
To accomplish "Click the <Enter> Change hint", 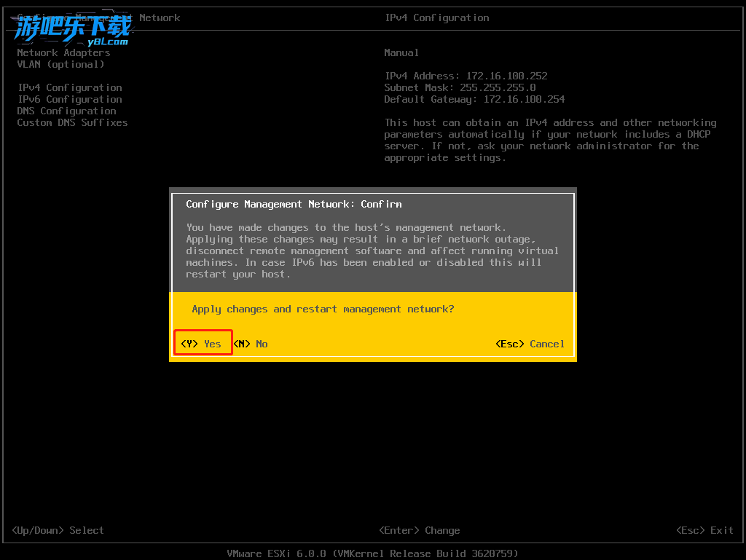I will pos(419,530).
